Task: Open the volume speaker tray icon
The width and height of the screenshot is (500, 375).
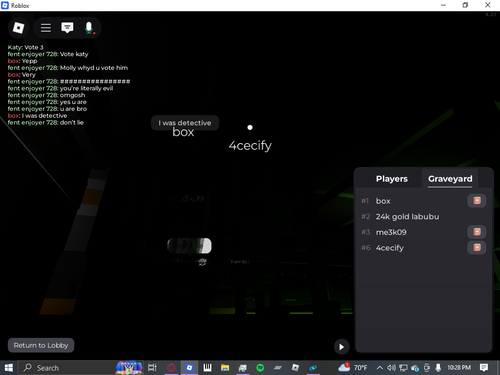Action: (x=391, y=368)
